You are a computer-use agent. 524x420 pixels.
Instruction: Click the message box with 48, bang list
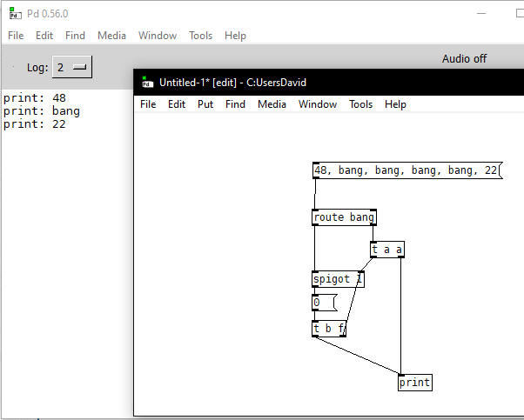point(406,170)
